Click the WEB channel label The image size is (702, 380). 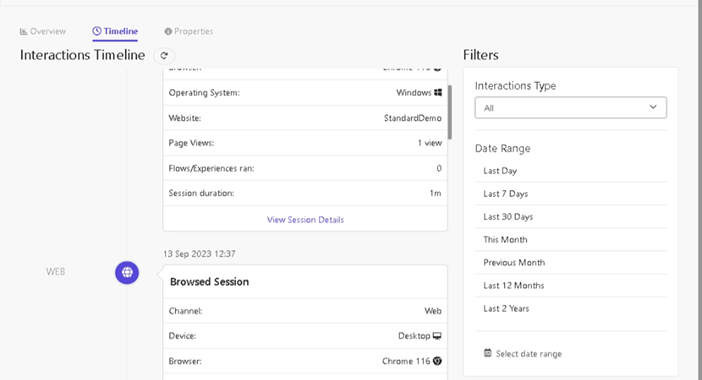[56, 272]
